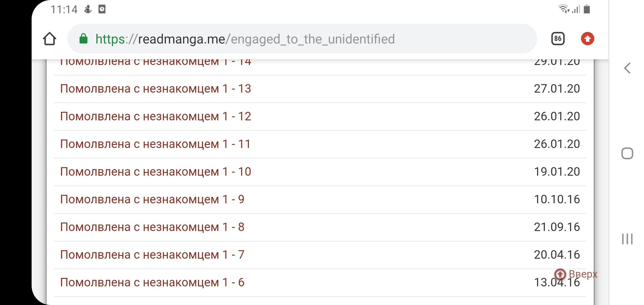
Task: Tap the Вверх scroll-to-top button
Action: [x=576, y=274]
